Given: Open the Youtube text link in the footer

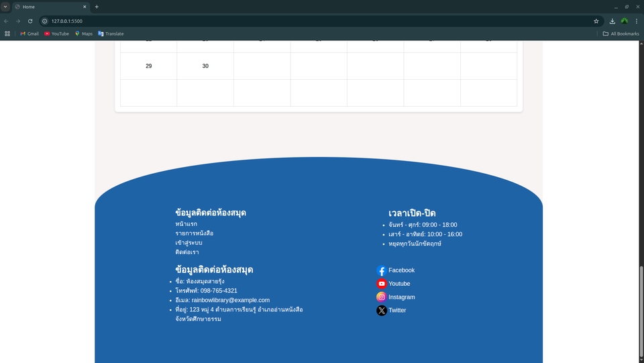Looking at the screenshot, I should (x=399, y=284).
